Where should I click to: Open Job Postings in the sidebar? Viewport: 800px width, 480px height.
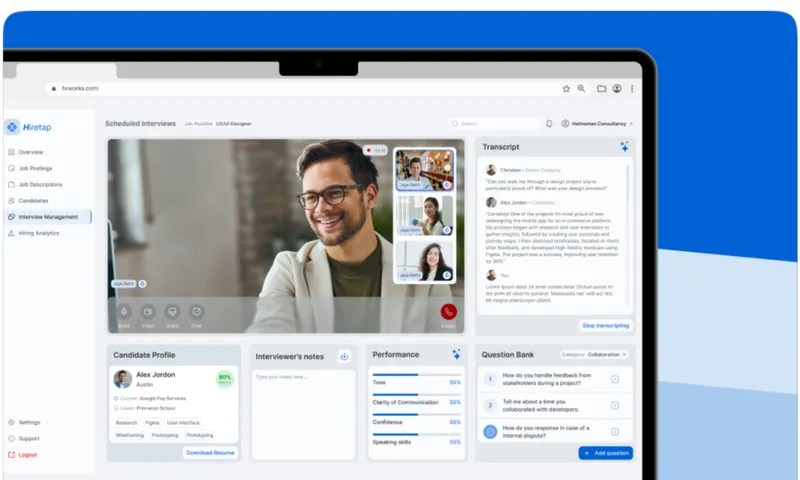30,168
